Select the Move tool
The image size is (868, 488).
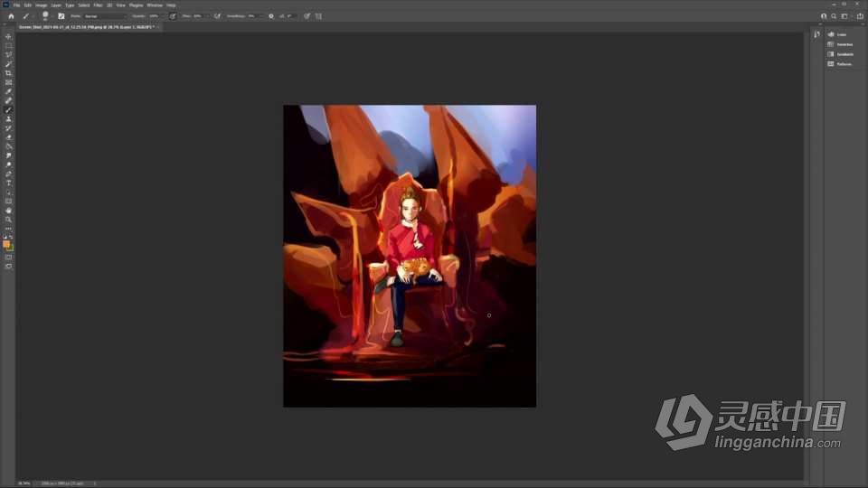point(8,36)
